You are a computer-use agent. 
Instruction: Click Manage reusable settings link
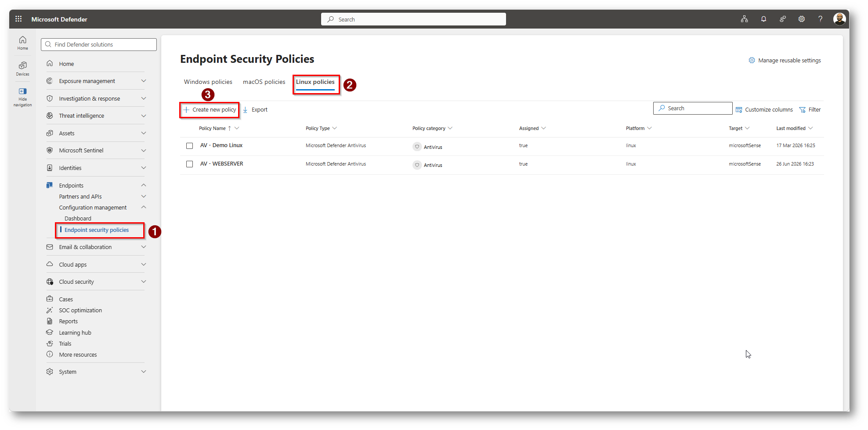pyautogui.click(x=785, y=60)
